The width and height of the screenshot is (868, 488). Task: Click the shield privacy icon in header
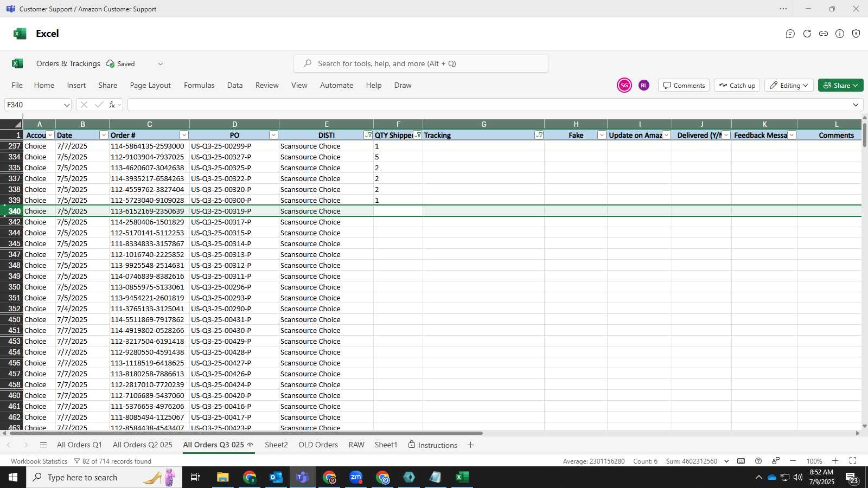coord(856,34)
